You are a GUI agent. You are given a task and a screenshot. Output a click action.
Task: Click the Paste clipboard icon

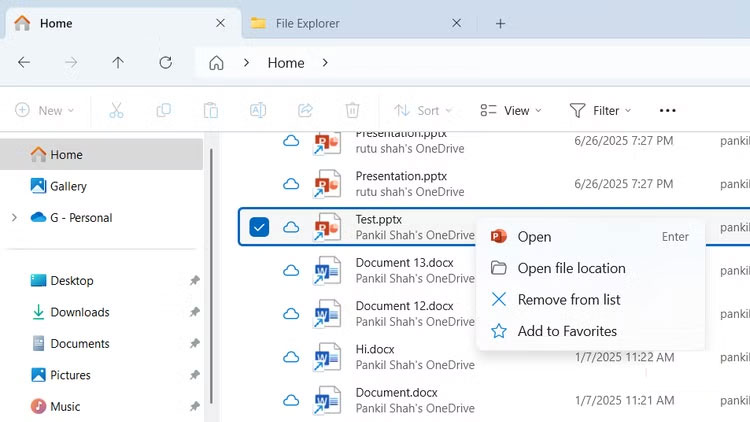click(x=210, y=110)
